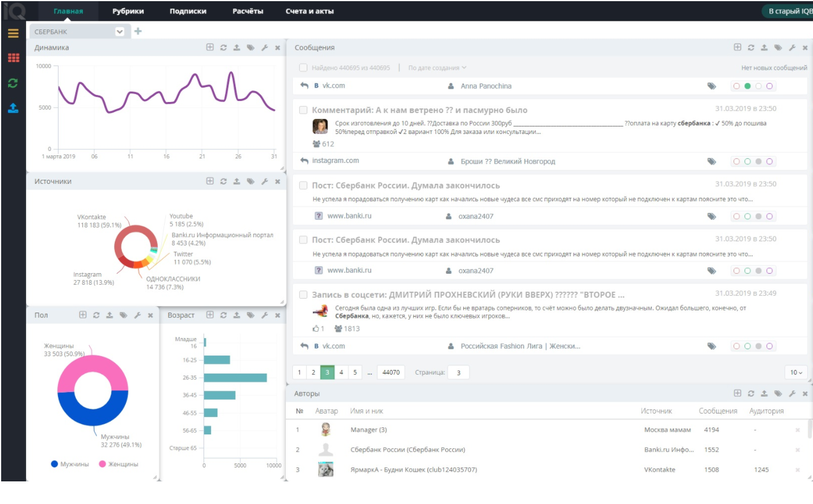Click the ЯрмаркА author avatar thumbnail
The width and height of the screenshot is (813, 504).
326,469
